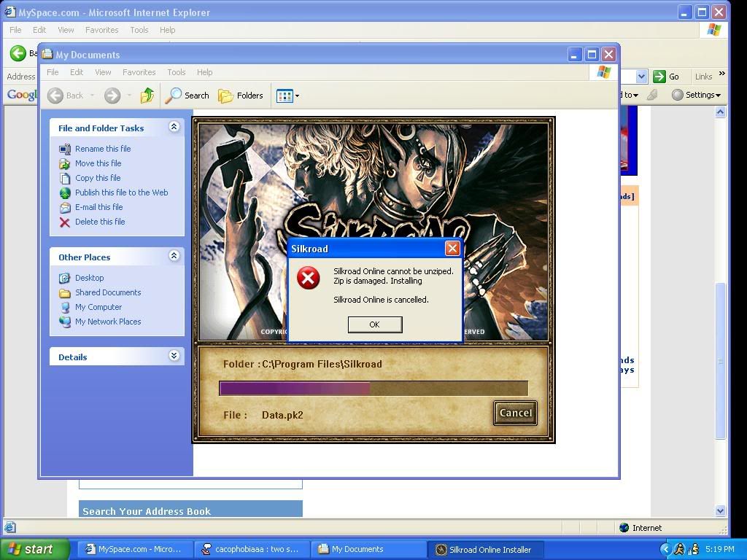Viewport: 747px width, 560px height.
Task: Open Desktop from Other Places
Action: 89,278
